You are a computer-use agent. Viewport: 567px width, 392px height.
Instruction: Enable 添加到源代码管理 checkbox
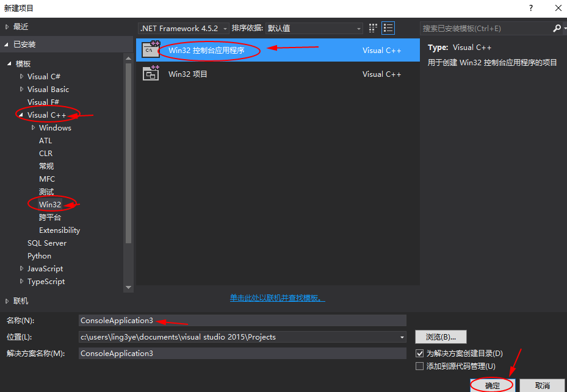pyautogui.click(x=419, y=366)
